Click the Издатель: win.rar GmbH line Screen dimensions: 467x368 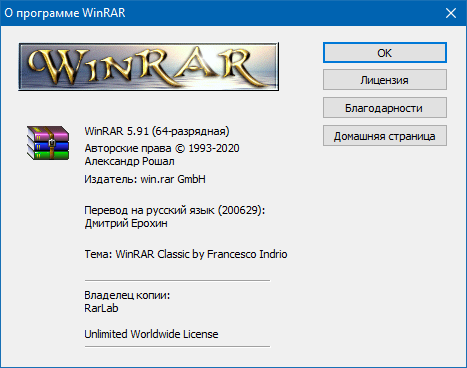(145, 179)
